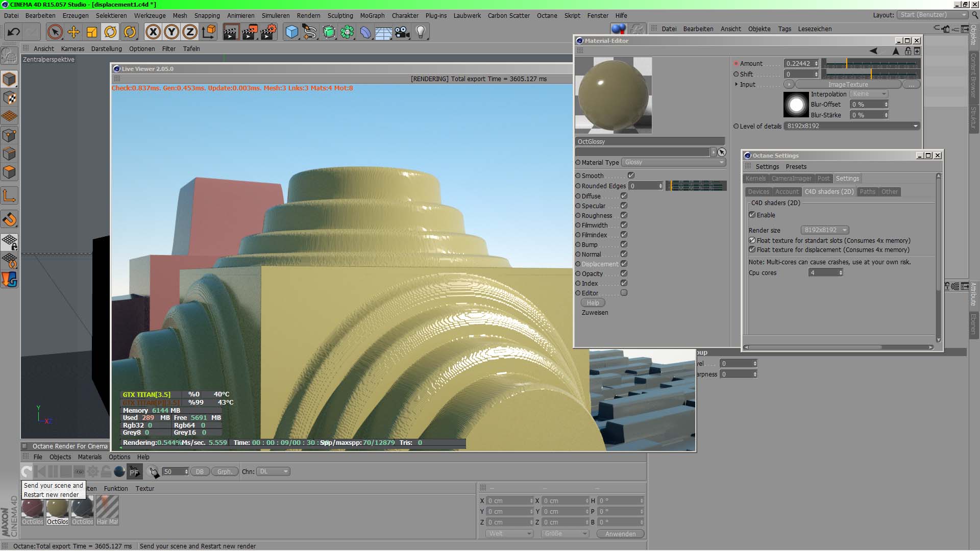The height and width of the screenshot is (551, 980).
Task: Open the Camera object icon
Action: [402, 32]
